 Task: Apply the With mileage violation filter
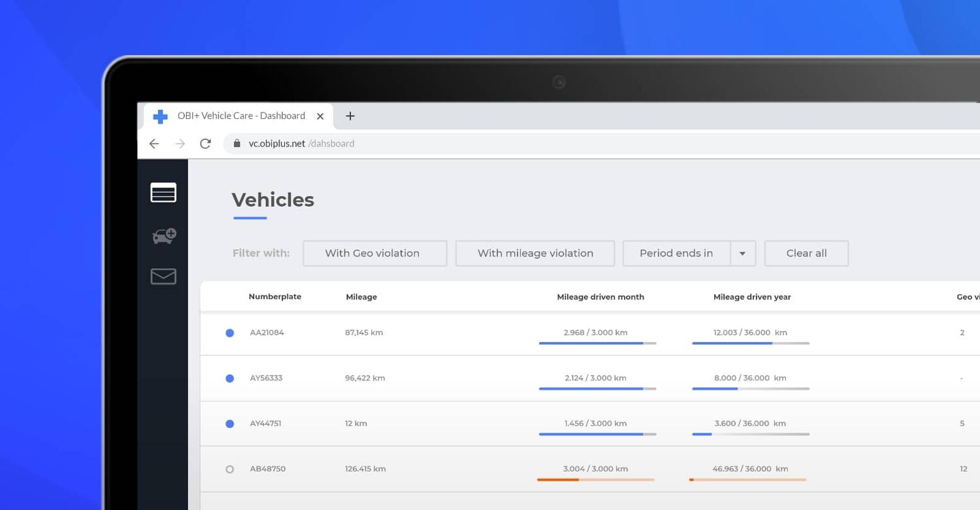[x=534, y=253]
